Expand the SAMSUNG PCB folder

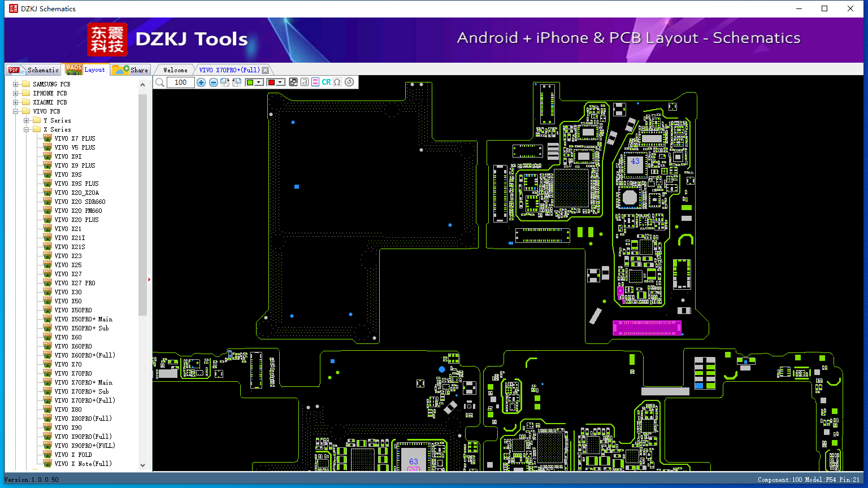click(x=16, y=84)
